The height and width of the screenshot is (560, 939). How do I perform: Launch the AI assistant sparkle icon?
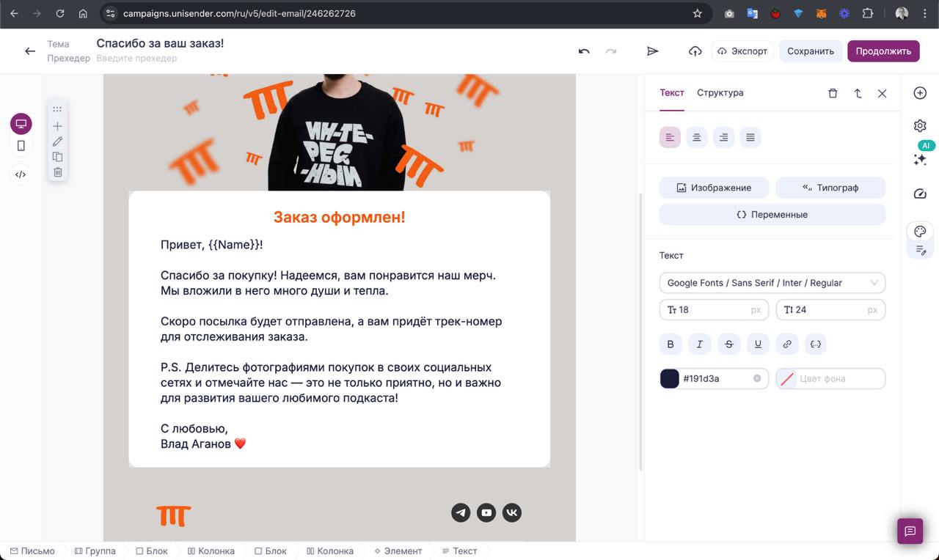[920, 159]
